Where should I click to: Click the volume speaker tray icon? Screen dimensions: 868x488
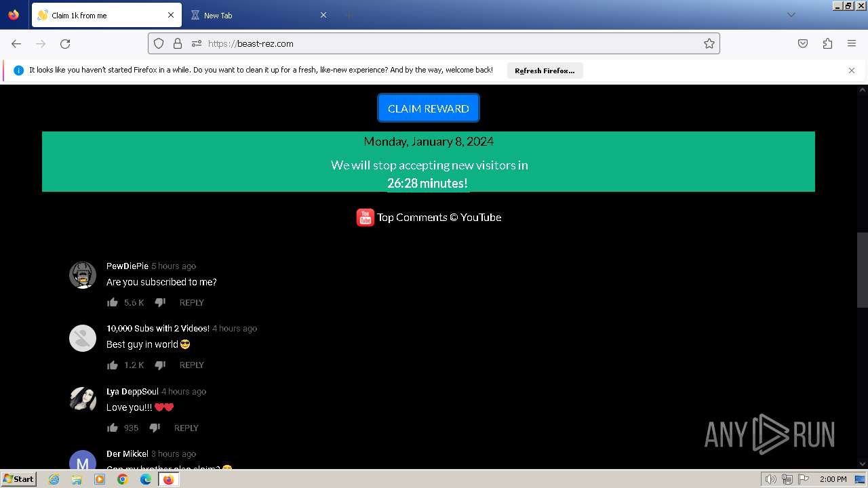770,479
